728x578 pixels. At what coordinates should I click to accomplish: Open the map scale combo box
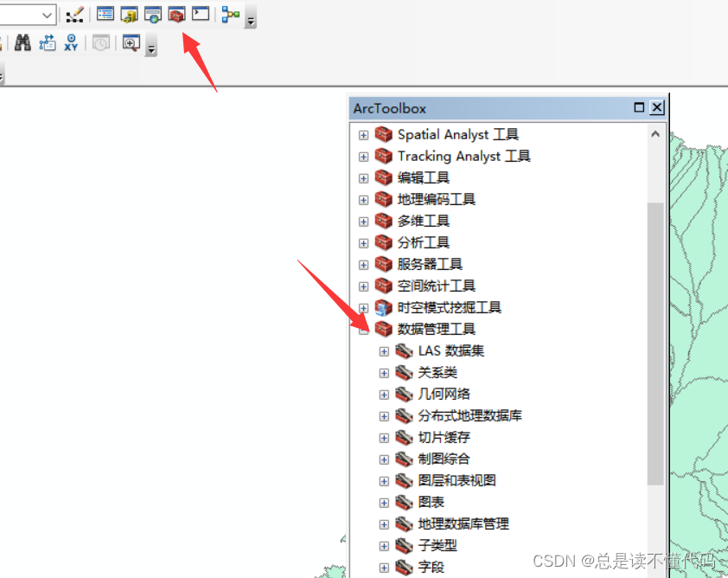(28, 15)
